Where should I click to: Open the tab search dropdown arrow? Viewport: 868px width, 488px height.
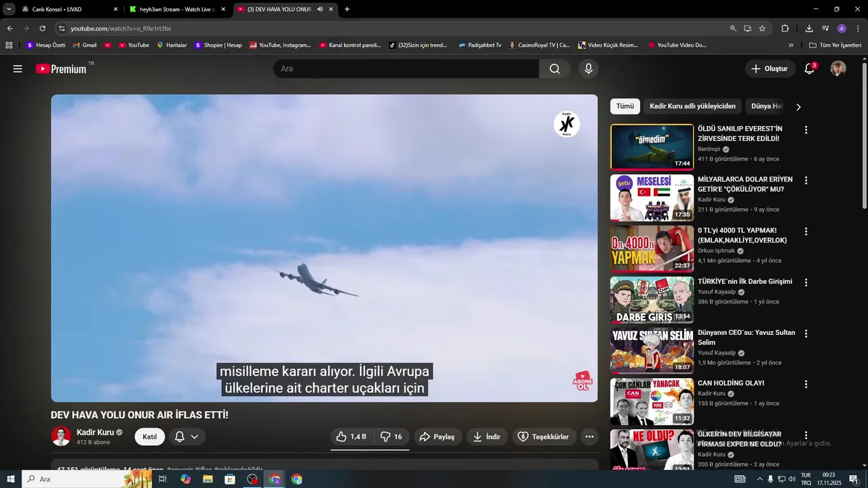pos(9,9)
